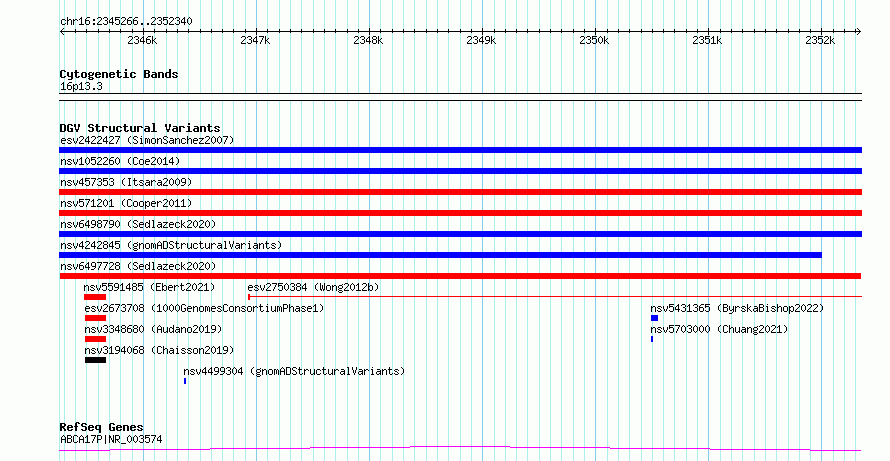Click the right arrowhead of the ruler
The image size is (890, 461).
coord(858,32)
